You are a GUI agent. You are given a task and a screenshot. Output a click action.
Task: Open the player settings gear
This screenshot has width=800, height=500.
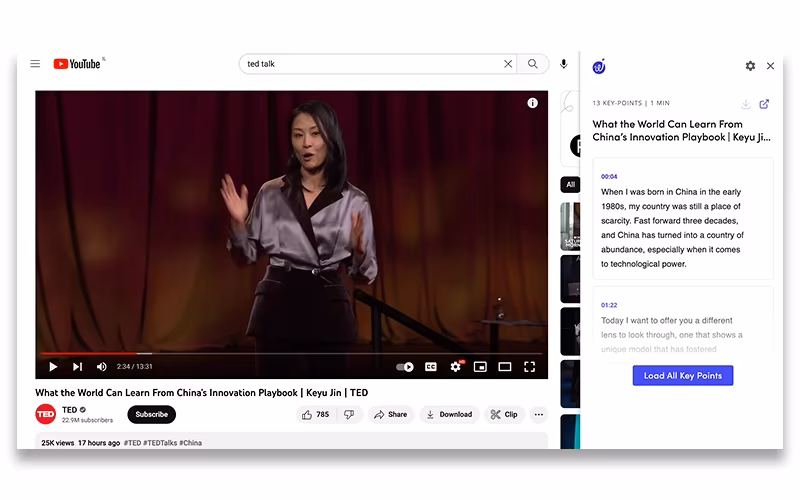pyautogui.click(x=456, y=366)
